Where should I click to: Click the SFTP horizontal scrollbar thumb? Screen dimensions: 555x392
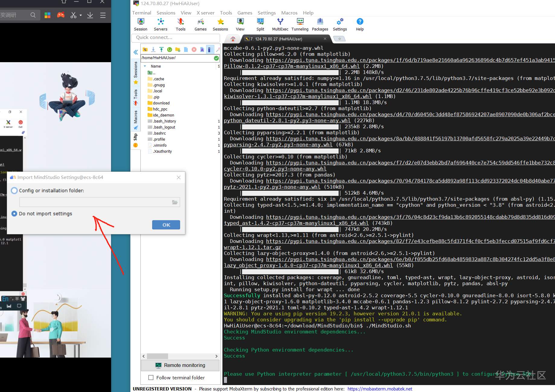tap(157, 356)
